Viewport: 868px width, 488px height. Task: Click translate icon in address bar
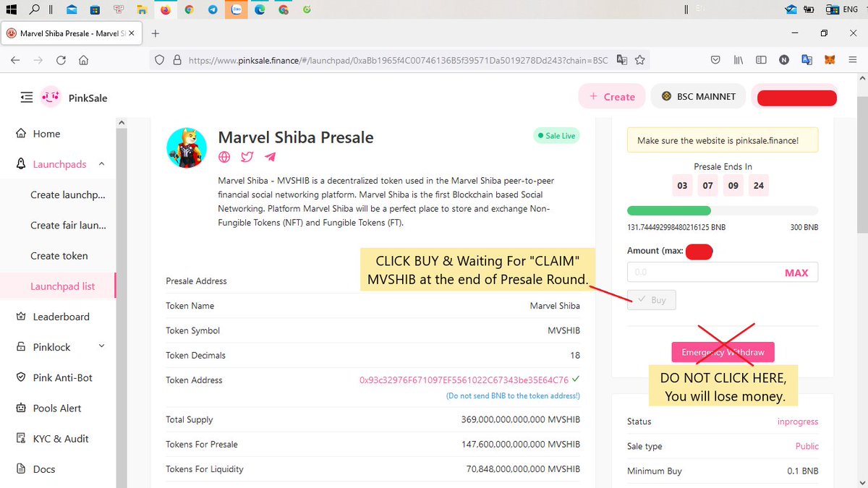(x=621, y=60)
